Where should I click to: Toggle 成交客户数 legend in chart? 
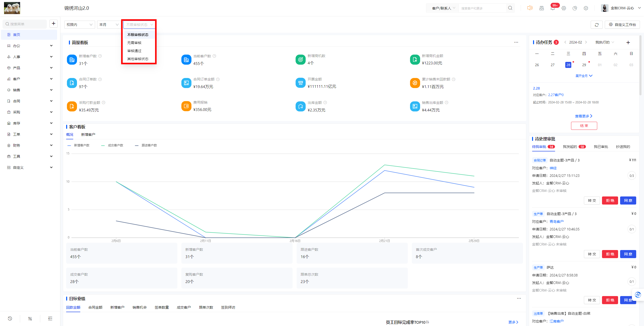[x=112, y=145]
